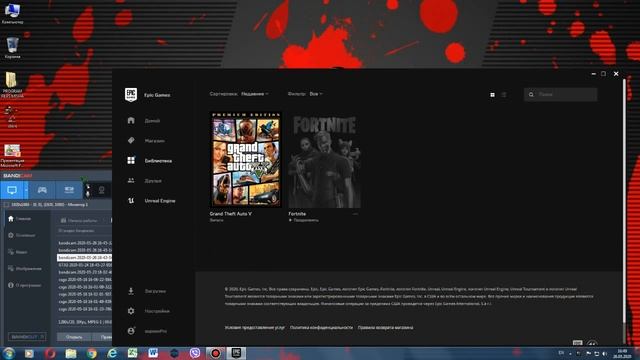Open Bandicam Главная home tab
Viewport: 640px width, 360px height.
[x=20, y=219]
